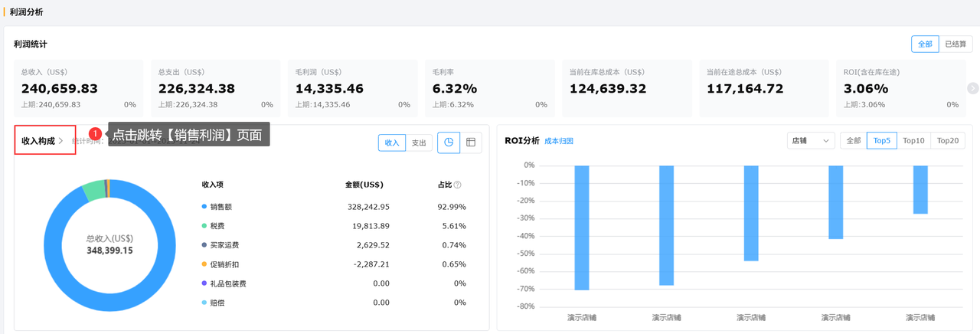Select the 全部 profit statistics toggle
The image size is (980, 334).
pyautogui.click(x=925, y=44)
